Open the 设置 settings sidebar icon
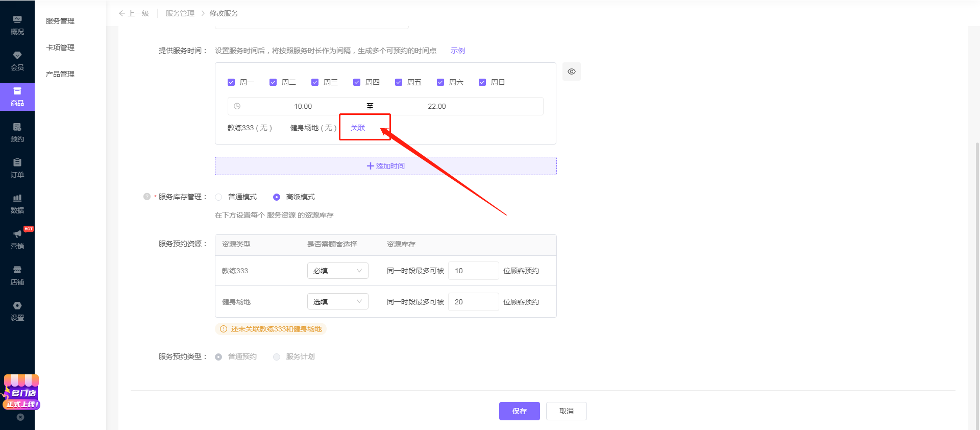Viewport: 980px width, 430px height. [x=17, y=312]
